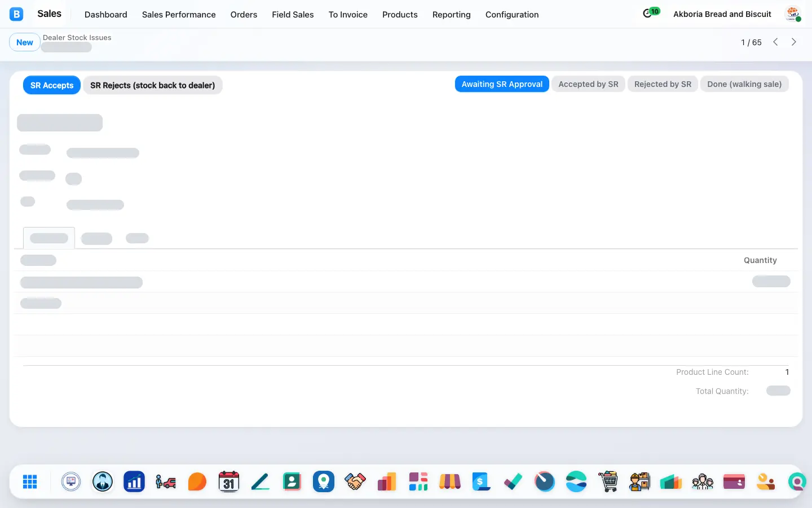The image size is (812, 508).
Task: Open the apps grid launcher in the dock
Action: point(30,481)
